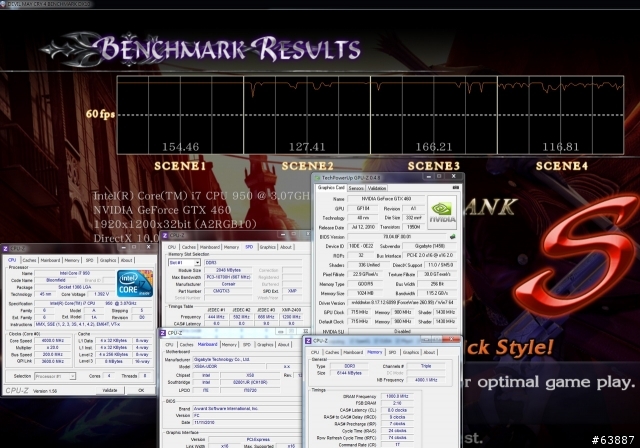Click the OK button in CPU-Z
The image size is (640, 448).
coord(141,390)
